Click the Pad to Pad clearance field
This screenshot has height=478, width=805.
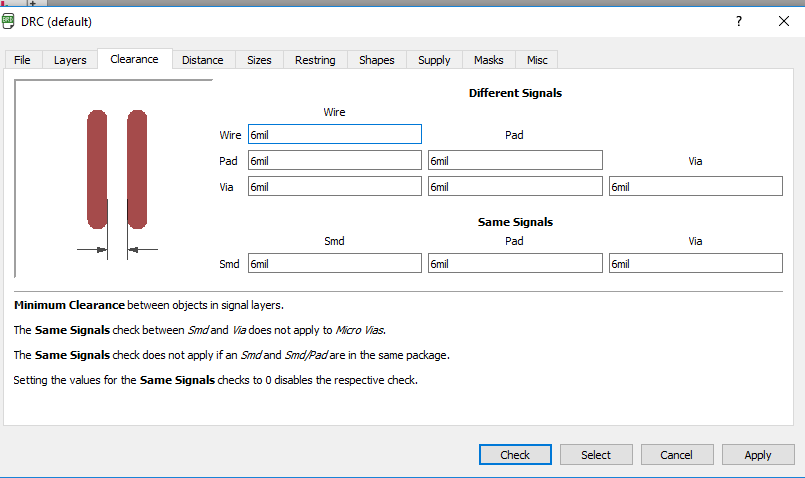coord(514,160)
